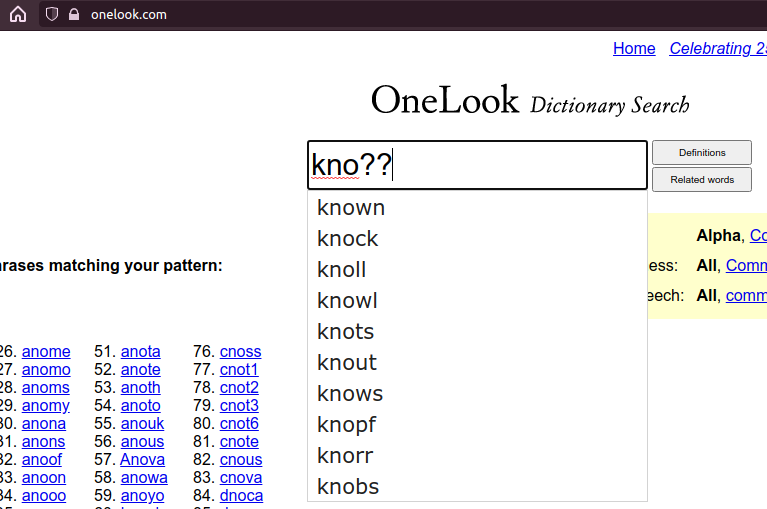The image size is (767, 509).
Task: Select the bold Alpha sort option
Action: (719, 235)
